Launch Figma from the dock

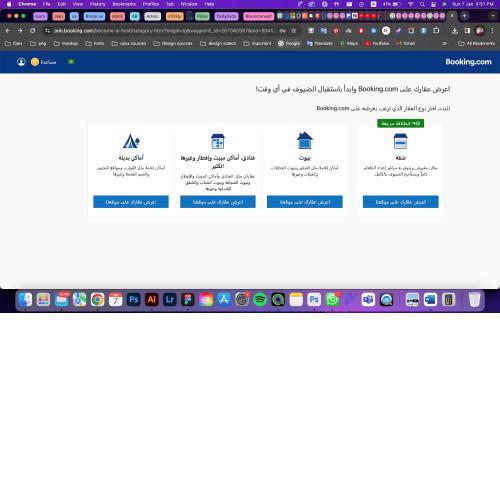(x=188, y=300)
